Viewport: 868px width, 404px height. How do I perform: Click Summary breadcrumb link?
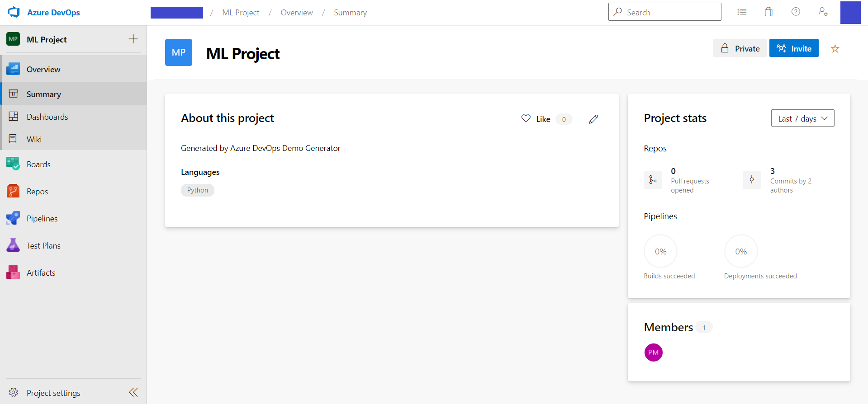click(x=350, y=13)
